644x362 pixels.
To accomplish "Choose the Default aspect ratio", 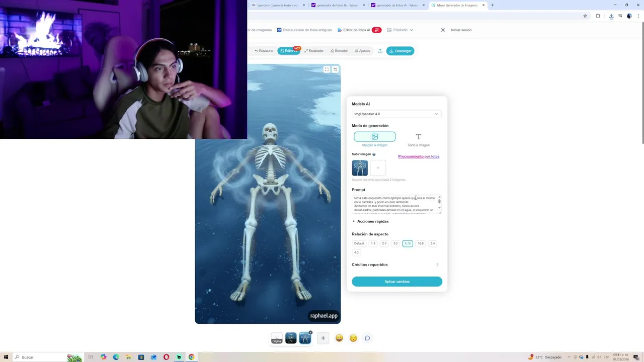I will (x=359, y=243).
